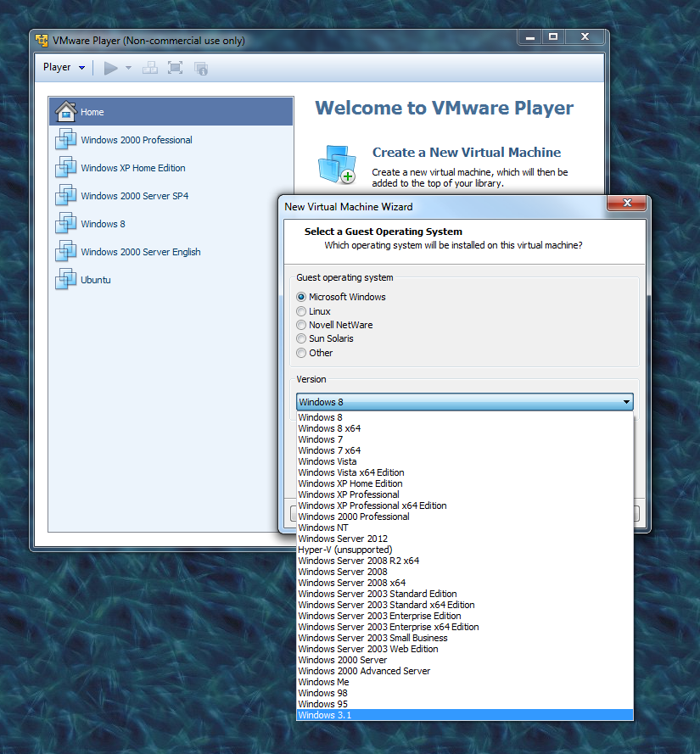Click the Create a New Virtual Machine link
This screenshot has height=754, width=700.
466,153
